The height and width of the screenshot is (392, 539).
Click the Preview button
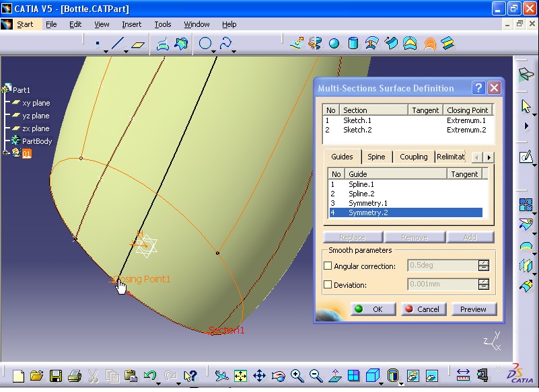[474, 309]
